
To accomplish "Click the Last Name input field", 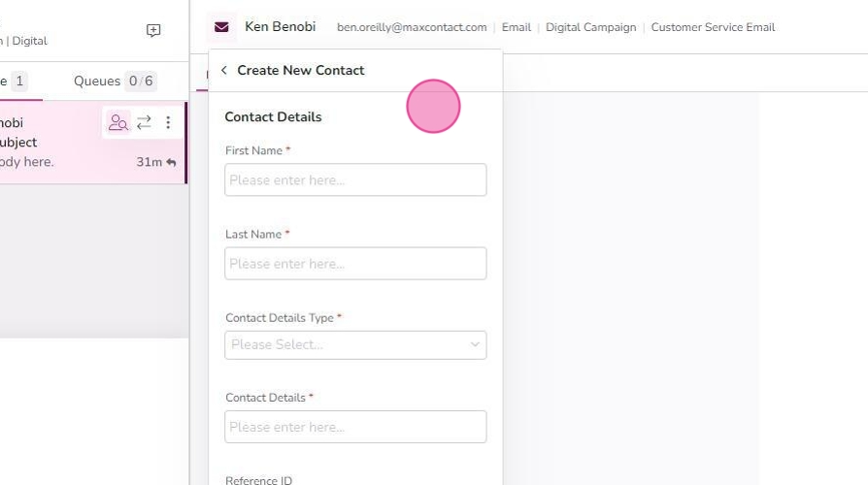I will click(355, 263).
